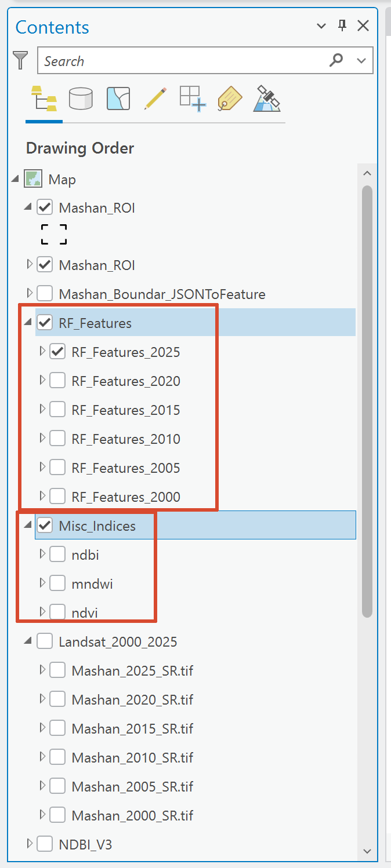Open List By Labeling tag icon

coord(230,99)
